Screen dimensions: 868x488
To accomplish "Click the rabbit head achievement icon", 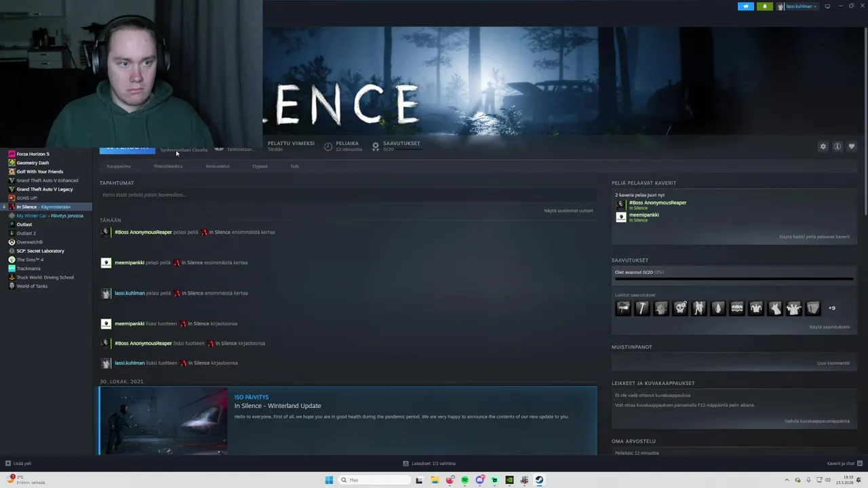I will [775, 308].
